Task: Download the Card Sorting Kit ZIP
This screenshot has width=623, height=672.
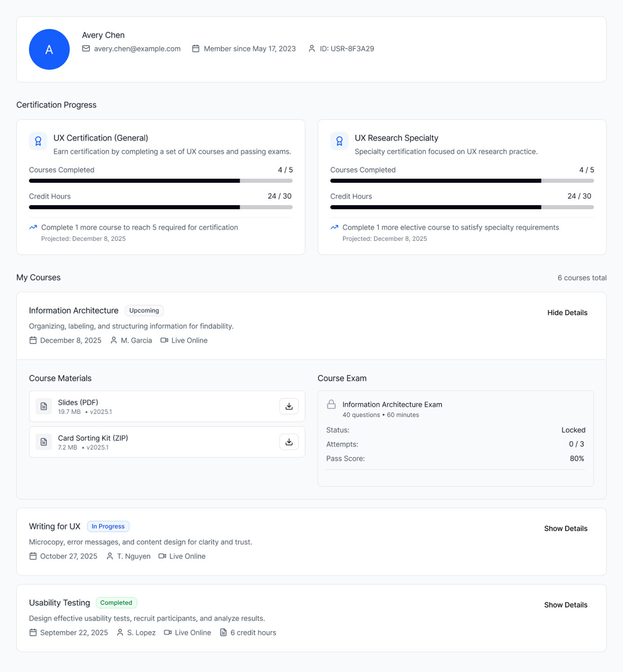Action: (289, 442)
